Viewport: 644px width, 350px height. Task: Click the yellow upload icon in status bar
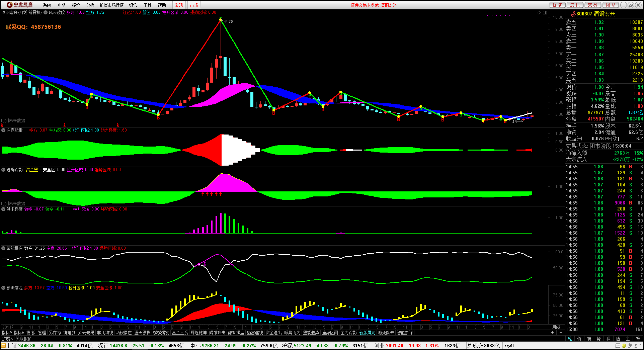tap(624, 346)
